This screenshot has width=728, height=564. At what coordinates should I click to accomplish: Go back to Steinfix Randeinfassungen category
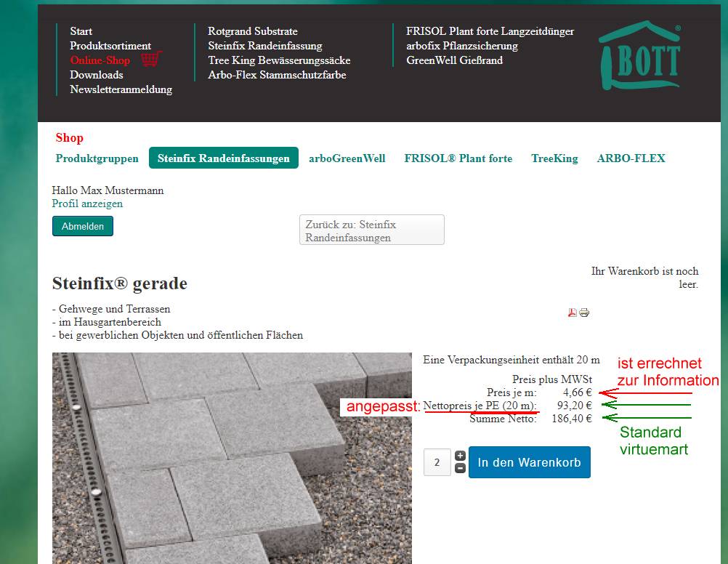click(x=371, y=230)
